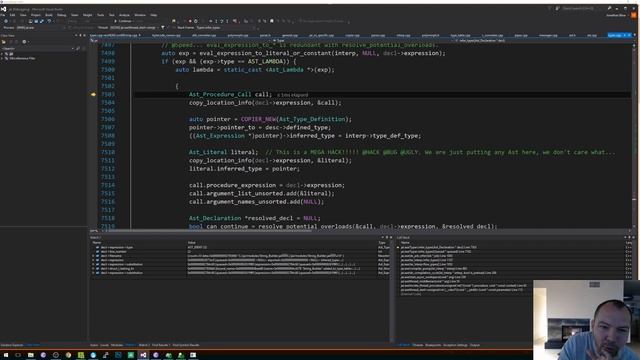The image size is (640, 360).
Task: Click the Restart debugging icon
Action: 196,21
